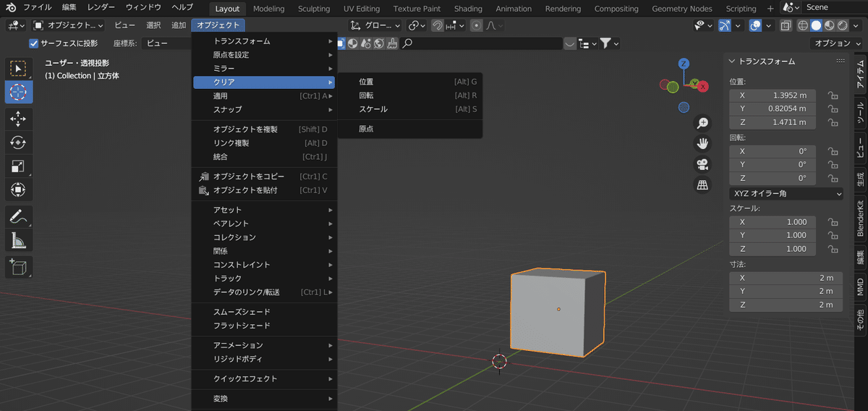
Task: Select the Add Cube tool
Action: coord(19,266)
